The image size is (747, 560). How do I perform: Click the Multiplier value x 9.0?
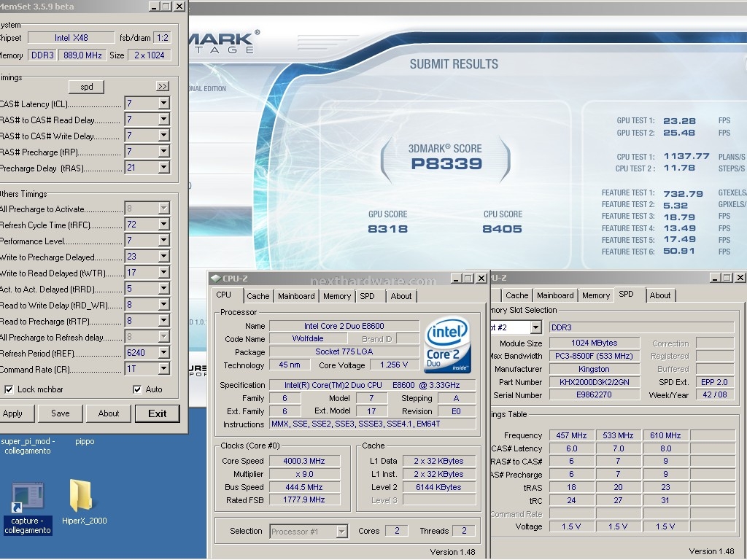pyautogui.click(x=304, y=474)
